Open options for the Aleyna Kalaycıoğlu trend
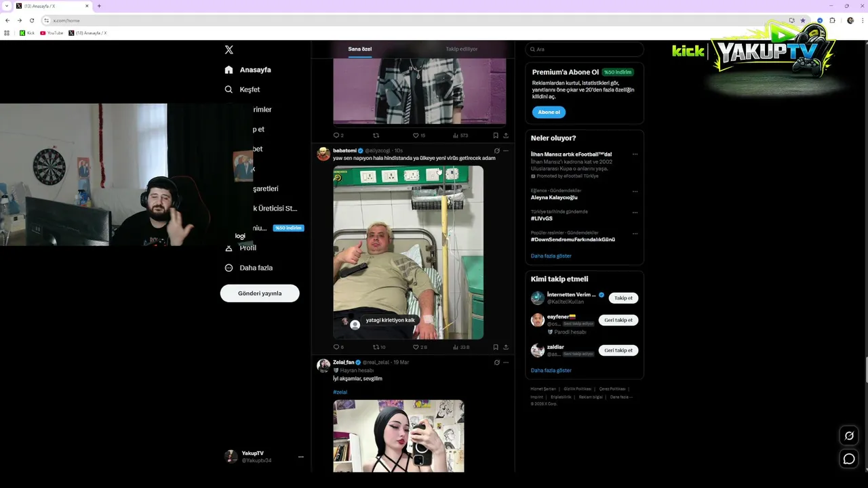This screenshot has height=488, width=868. [635, 191]
